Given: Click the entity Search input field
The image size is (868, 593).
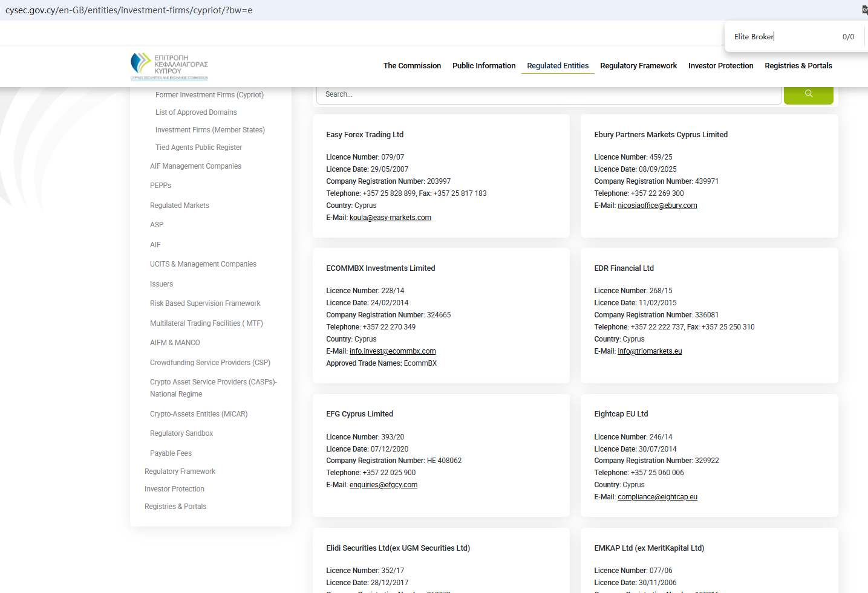Looking at the screenshot, I should (549, 94).
